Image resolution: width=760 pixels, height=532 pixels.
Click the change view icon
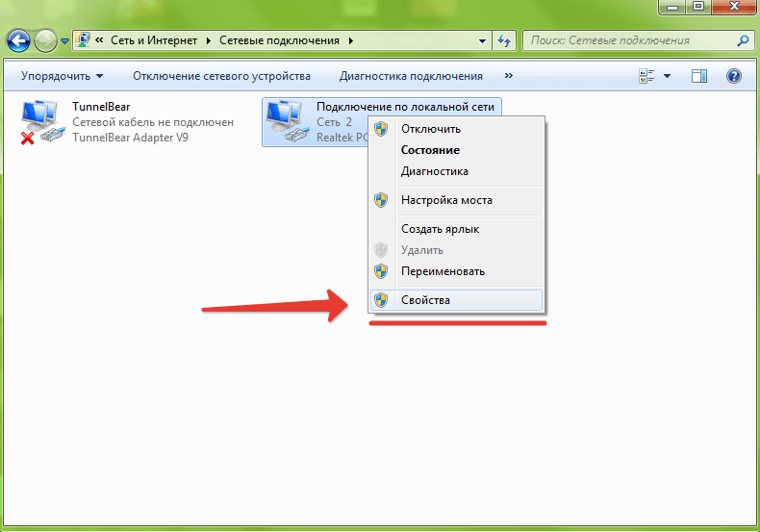(x=646, y=76)
